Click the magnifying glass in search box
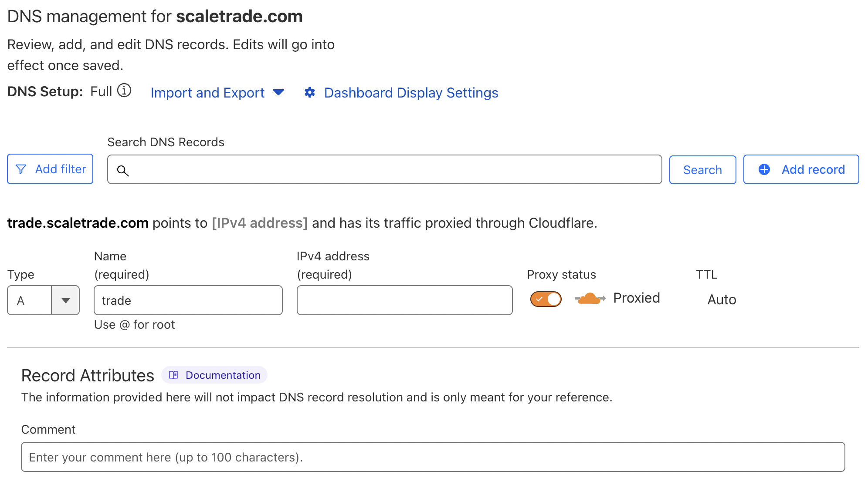Image resolution: width=868 pixels, height=485 pixels. click(123, 171)
